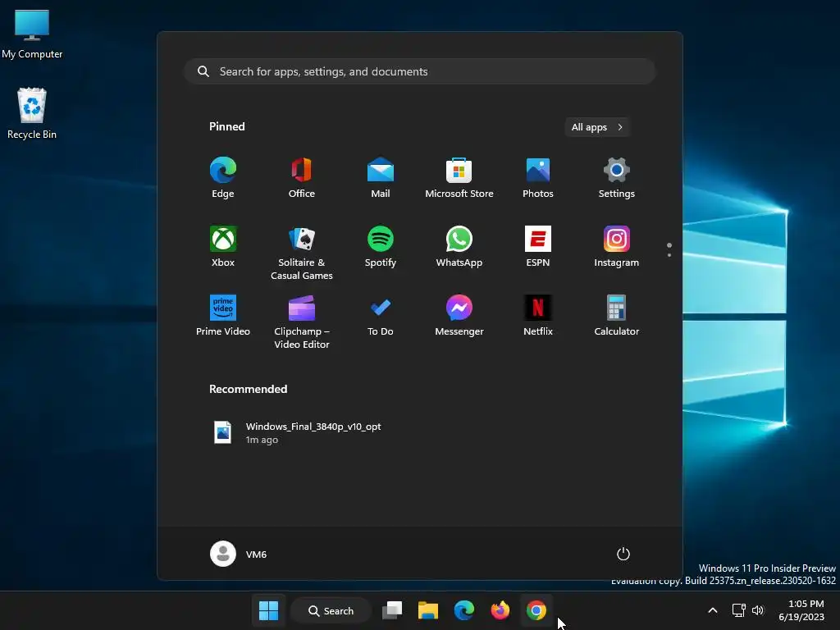Open Microsoft Store
Screen dimensions: 840x630
459,178
